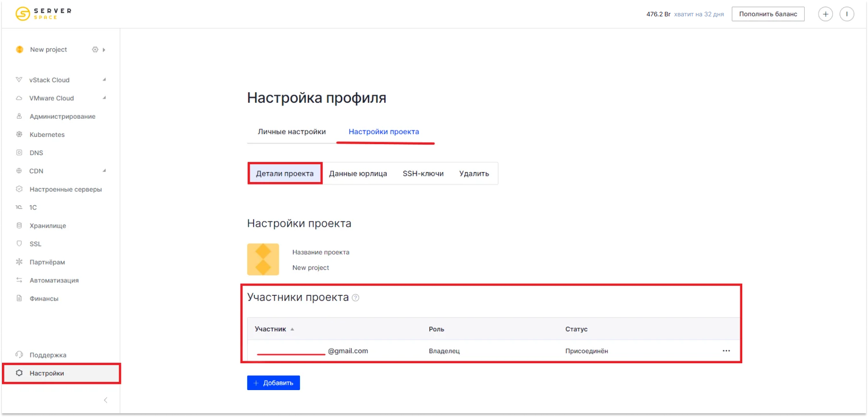
Task: Click the Kubernetes sidebar icon
Action: tap(19, 135)
